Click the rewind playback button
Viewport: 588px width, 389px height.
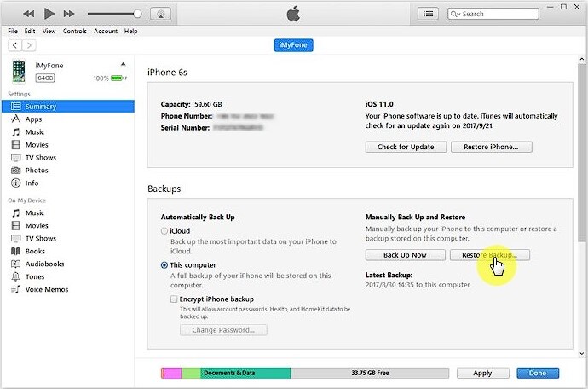pos(28,14)
